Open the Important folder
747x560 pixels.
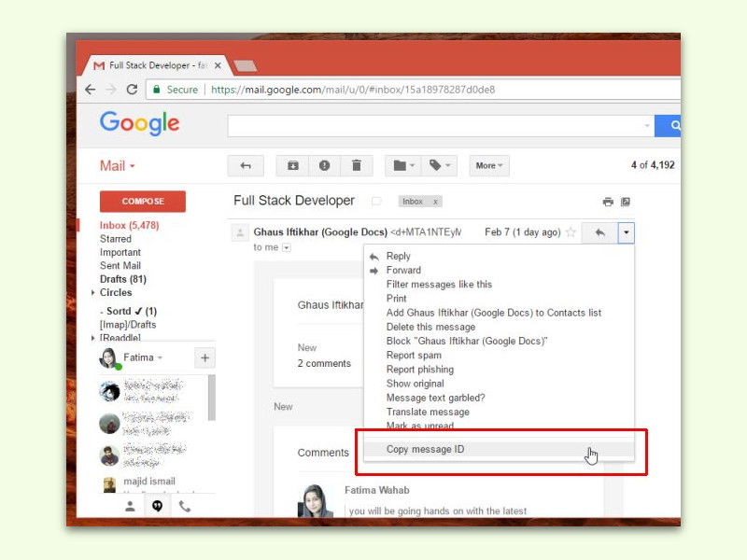120,252
